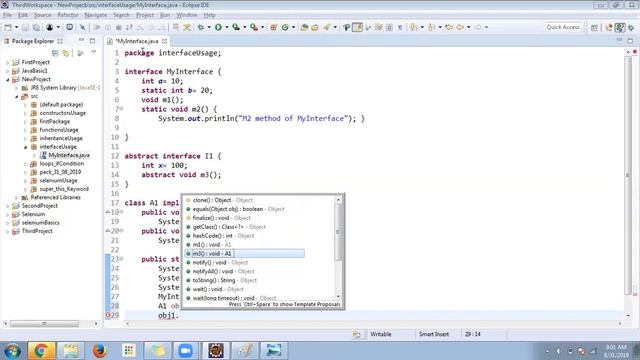This screenshot has height=360, width=640.
Task: Select the MyInterface.java editor tab
Action: (137, 41)
